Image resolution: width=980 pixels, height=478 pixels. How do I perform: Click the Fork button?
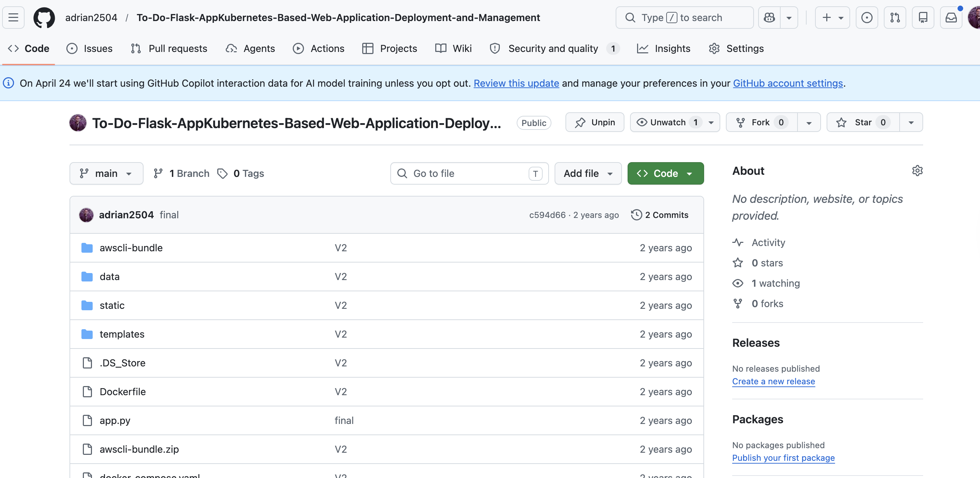(x=762, y=122)
